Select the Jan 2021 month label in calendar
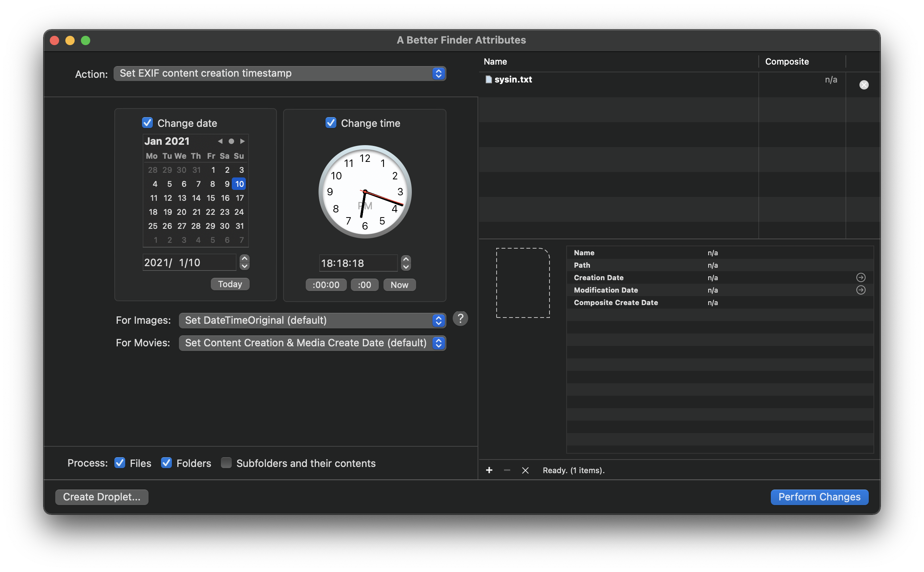 tap(166, 141)
